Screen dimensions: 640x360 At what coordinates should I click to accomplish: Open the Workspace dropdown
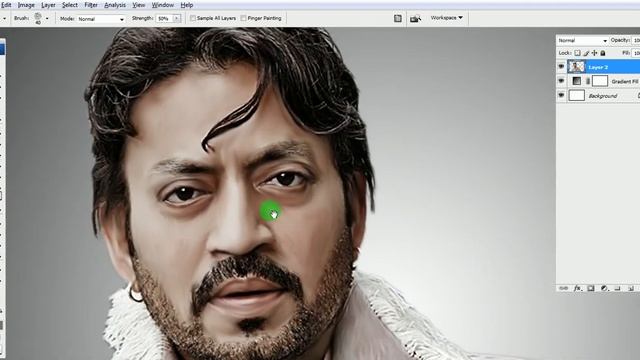point(447,18)
